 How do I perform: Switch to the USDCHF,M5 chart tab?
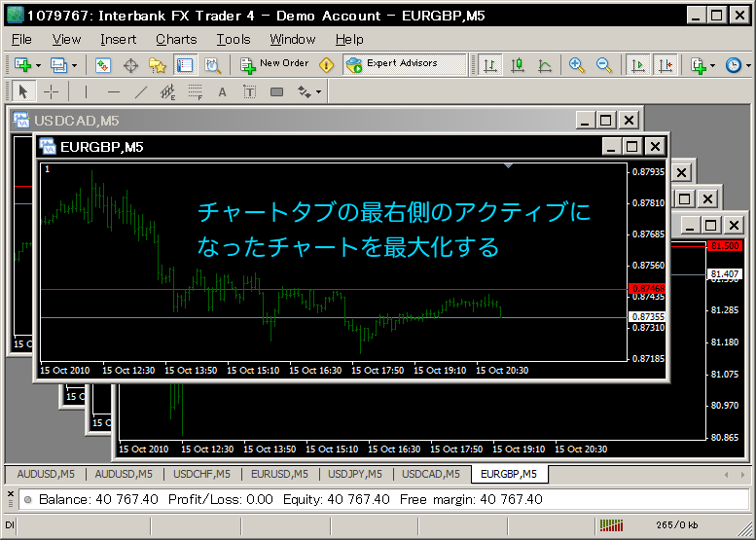tap(202, 474)
